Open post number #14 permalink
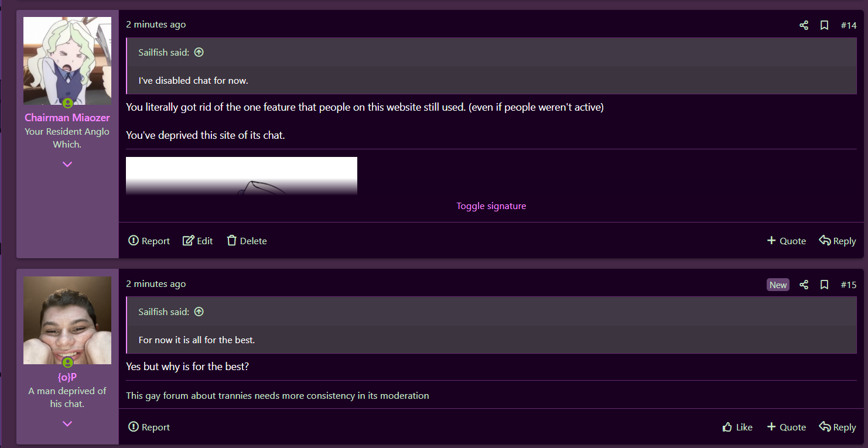868x448 pixels. 849,25
